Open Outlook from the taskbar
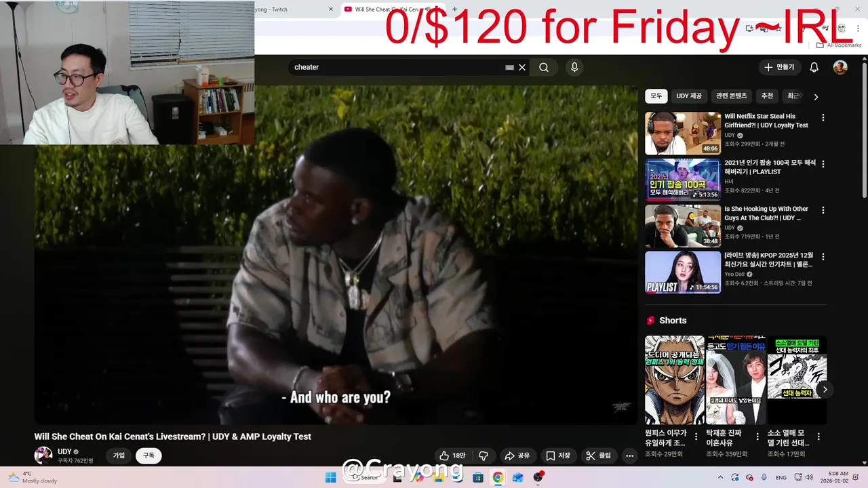Screen dimensions: 868x488 click(517, 477)
